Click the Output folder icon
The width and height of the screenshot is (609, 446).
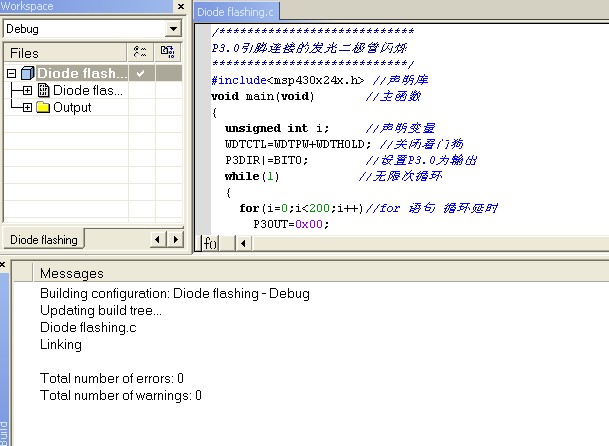[x=43, y=107]
